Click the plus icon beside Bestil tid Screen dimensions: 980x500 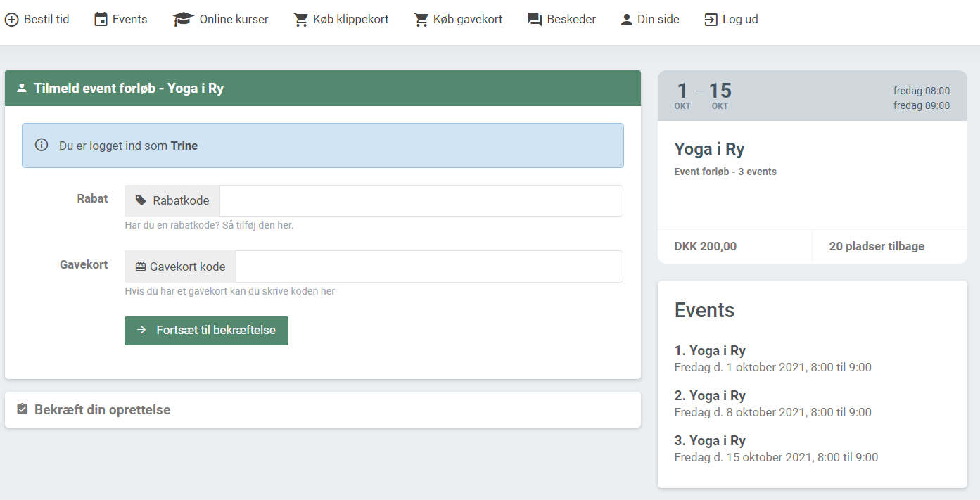coord(11,20)
